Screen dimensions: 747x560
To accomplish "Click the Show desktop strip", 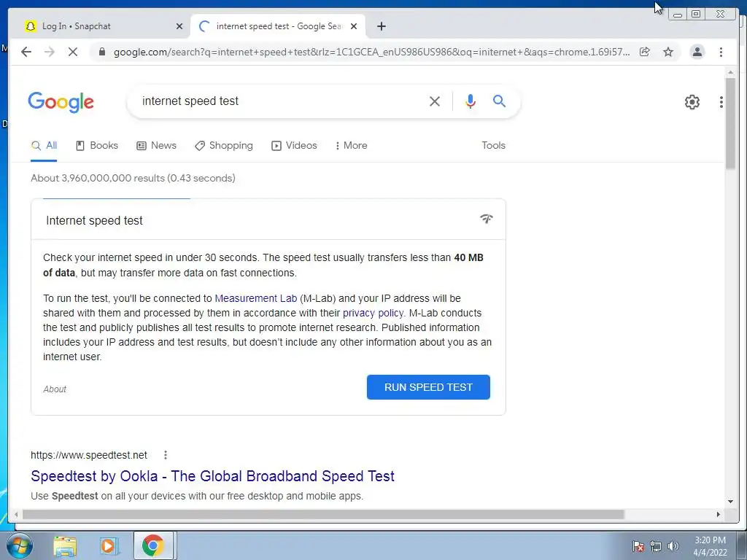I will 742,545.
